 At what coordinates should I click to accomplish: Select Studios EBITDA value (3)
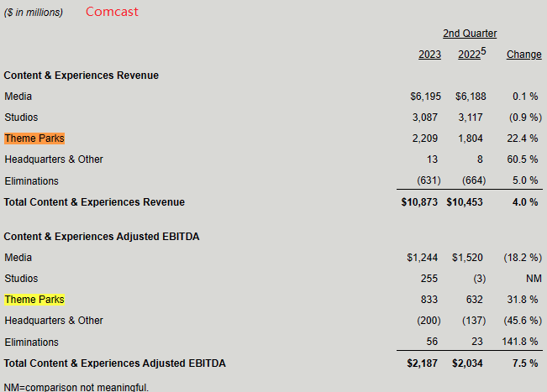[479, 279]
